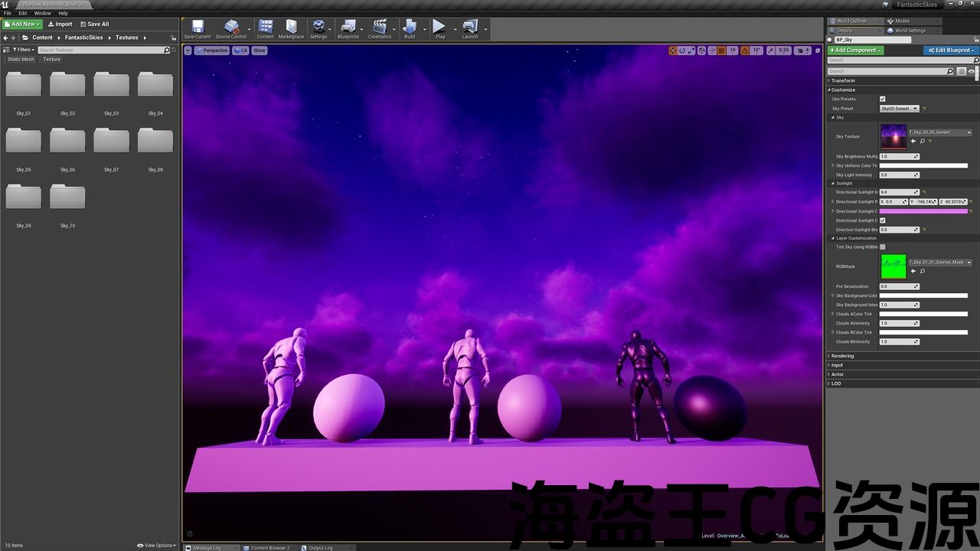Viewport: 980px width, 551px height.
Task: Open the Window menu
Action: (43, 13)
